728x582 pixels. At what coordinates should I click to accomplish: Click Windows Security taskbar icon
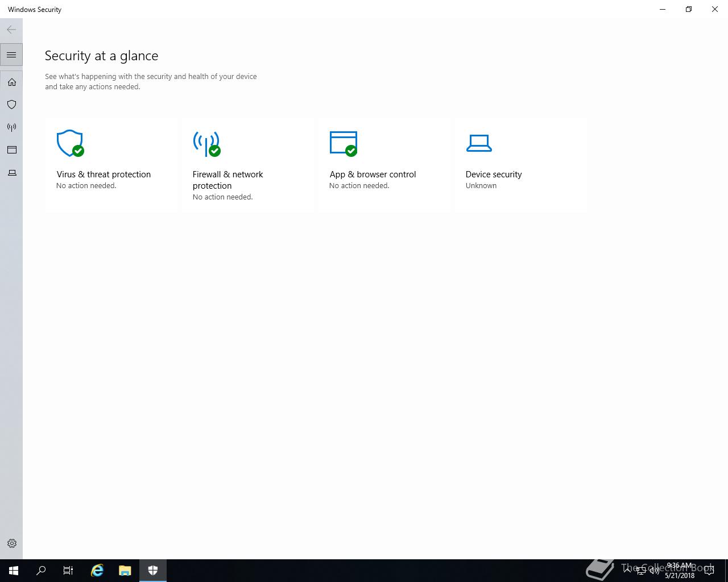tap(153, 571)
